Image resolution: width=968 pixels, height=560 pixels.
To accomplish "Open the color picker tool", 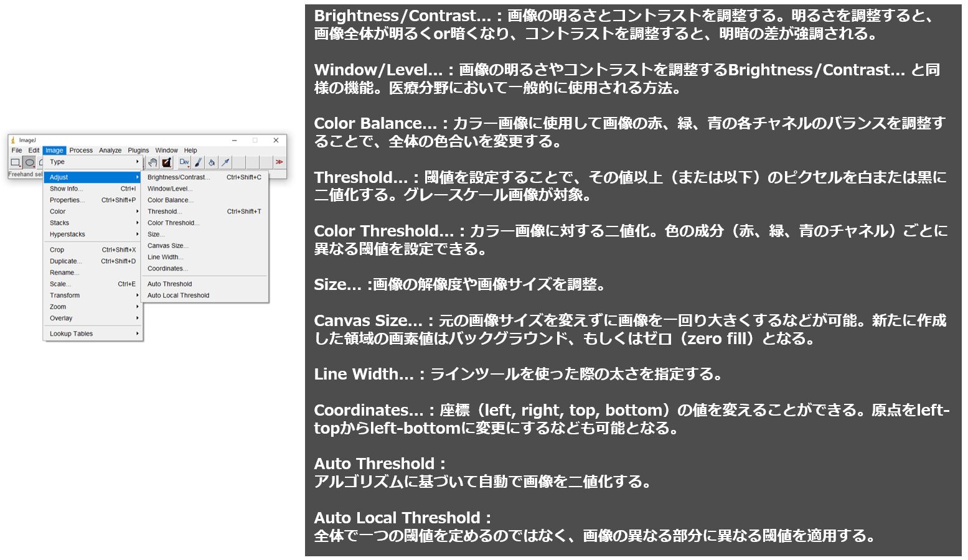I will [x=167, y=162].
